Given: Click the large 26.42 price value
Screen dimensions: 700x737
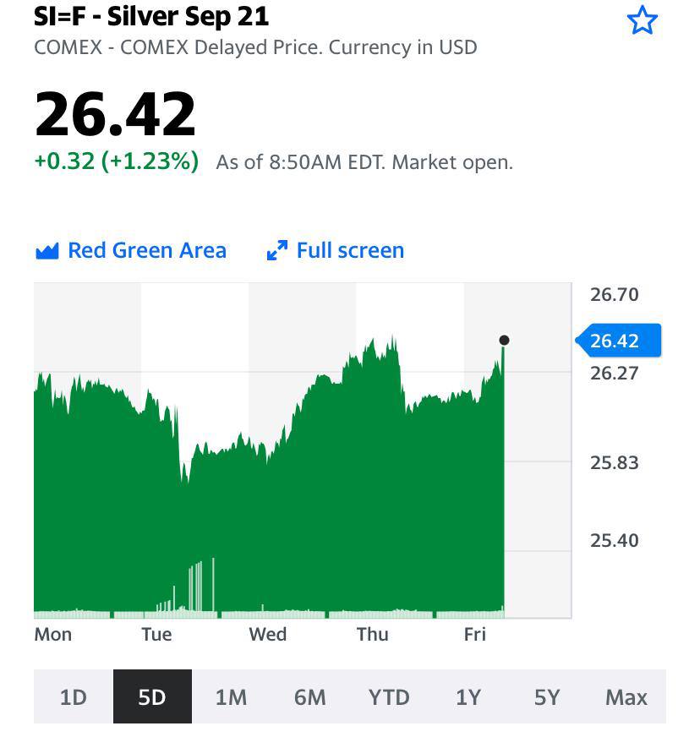Looking at the screenshot, I should (x=115, y=114).
